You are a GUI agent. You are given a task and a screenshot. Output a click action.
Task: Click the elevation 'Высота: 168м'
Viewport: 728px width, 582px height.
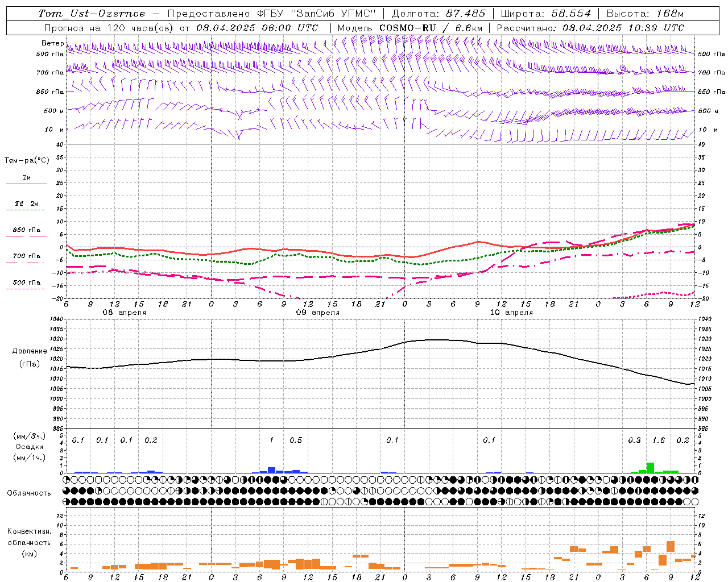pyautogui.click(x=645, y=14)
